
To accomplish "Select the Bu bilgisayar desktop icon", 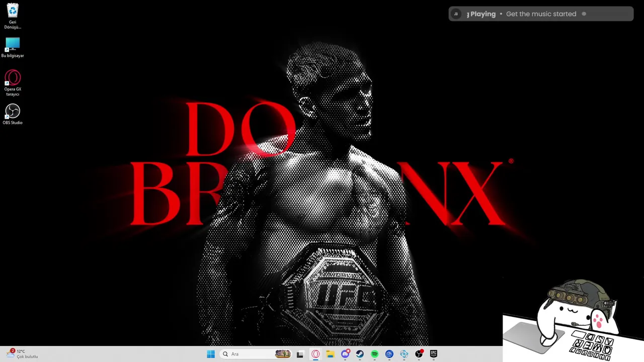I will tap(13, 48).
